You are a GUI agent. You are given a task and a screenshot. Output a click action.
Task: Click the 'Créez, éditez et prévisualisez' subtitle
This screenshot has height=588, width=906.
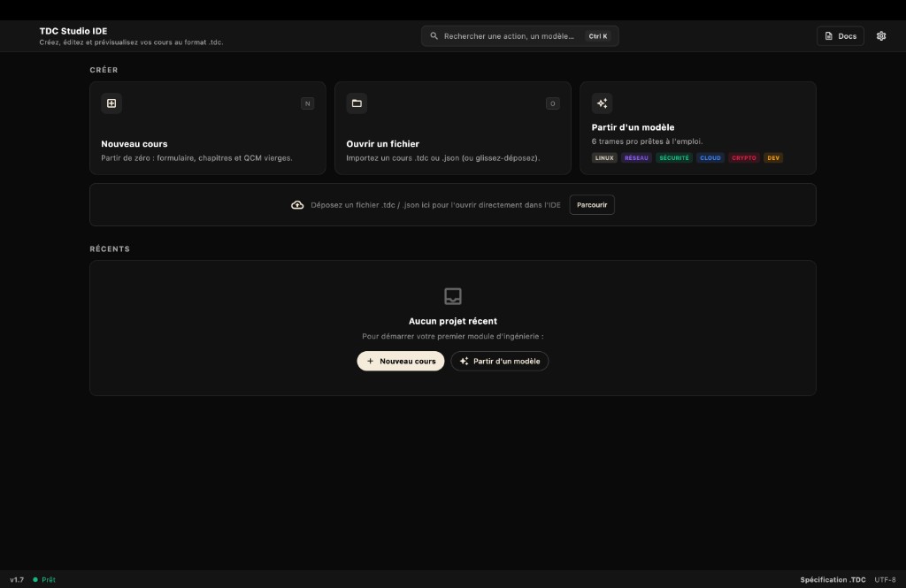[x=131, y=42]
